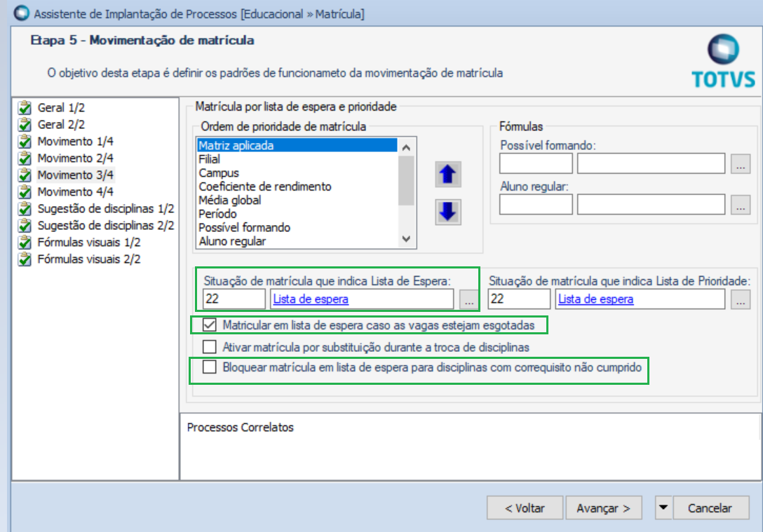This screenshot has height=532, width=763.
Task: Click the priority list scroll-up arrow
Action: 406,147
